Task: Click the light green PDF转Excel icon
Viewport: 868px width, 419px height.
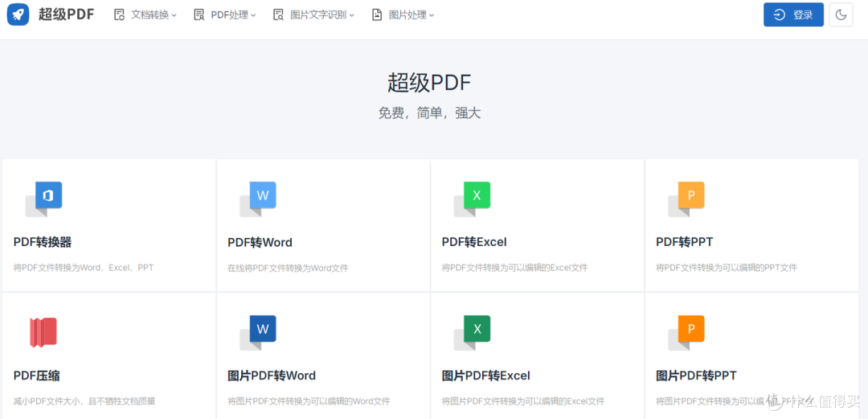Action: click(473, 199)
